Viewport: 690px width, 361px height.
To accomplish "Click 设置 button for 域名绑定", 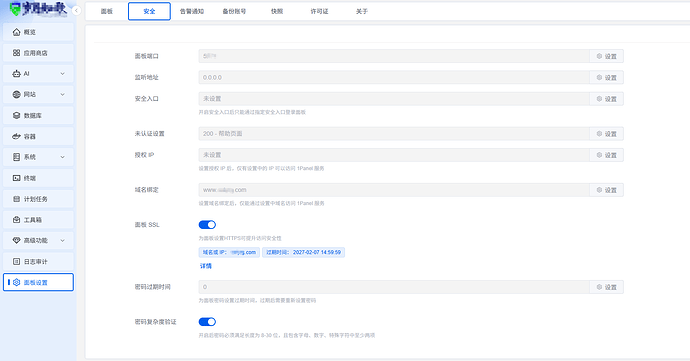I will click(606, 190).
